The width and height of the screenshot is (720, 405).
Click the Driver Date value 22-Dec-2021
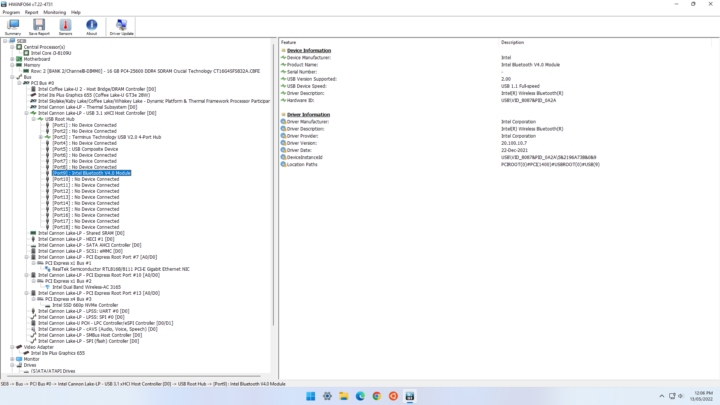(x=514, y=150)
